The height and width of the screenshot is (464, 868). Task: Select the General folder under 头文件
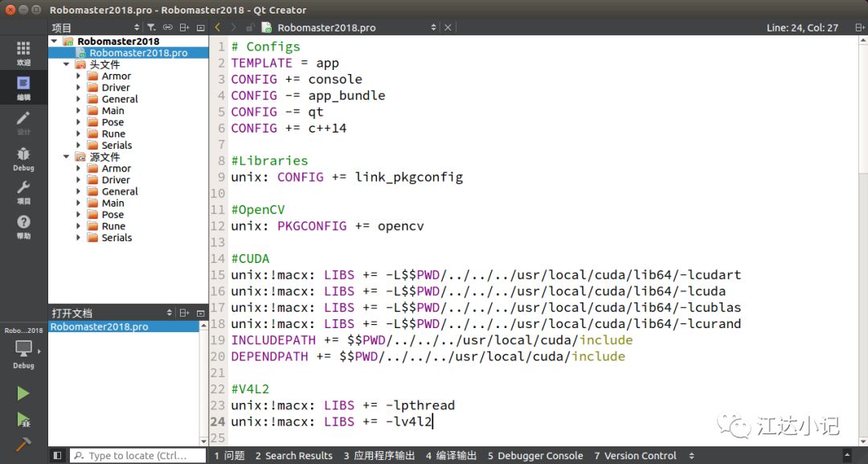pos(120,99)
